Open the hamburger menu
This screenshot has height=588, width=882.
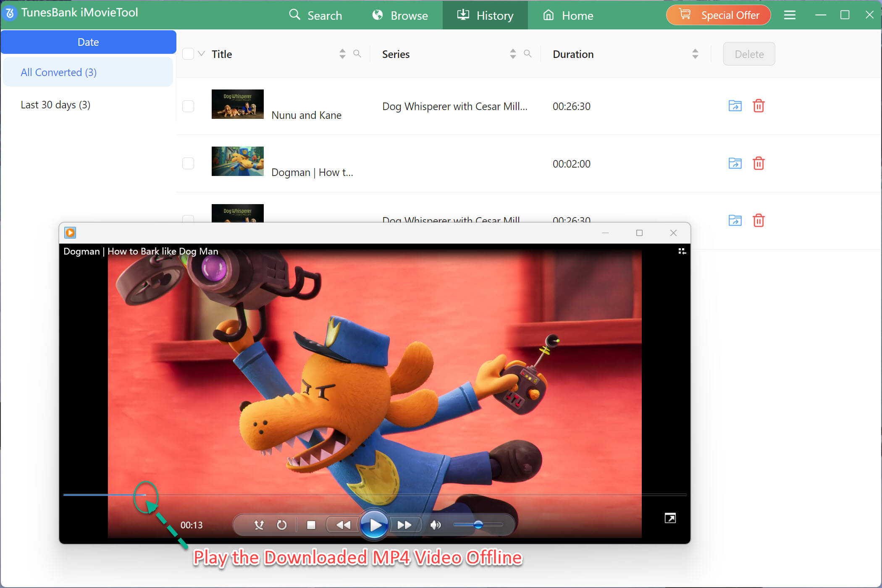point(789,15)
